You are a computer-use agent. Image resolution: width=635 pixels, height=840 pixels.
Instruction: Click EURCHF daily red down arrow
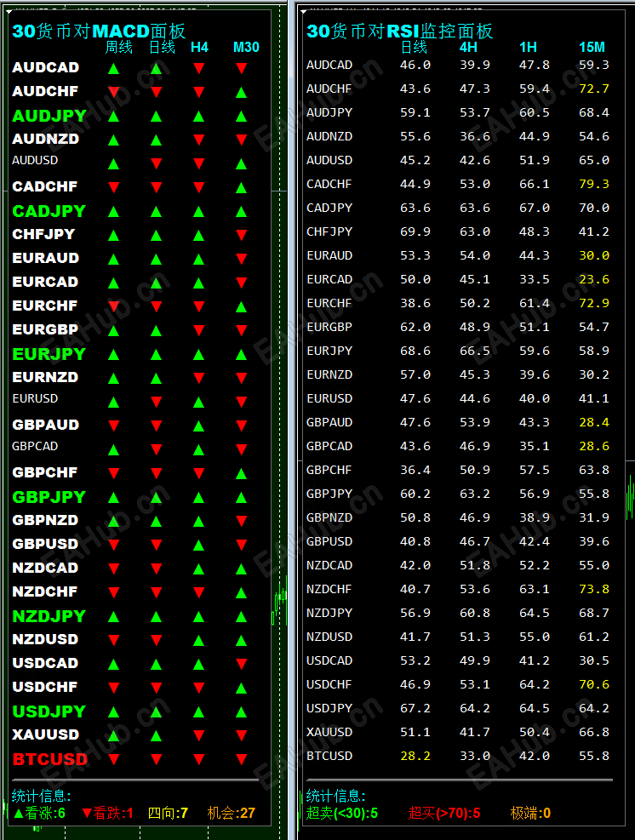tap(157, 306)
